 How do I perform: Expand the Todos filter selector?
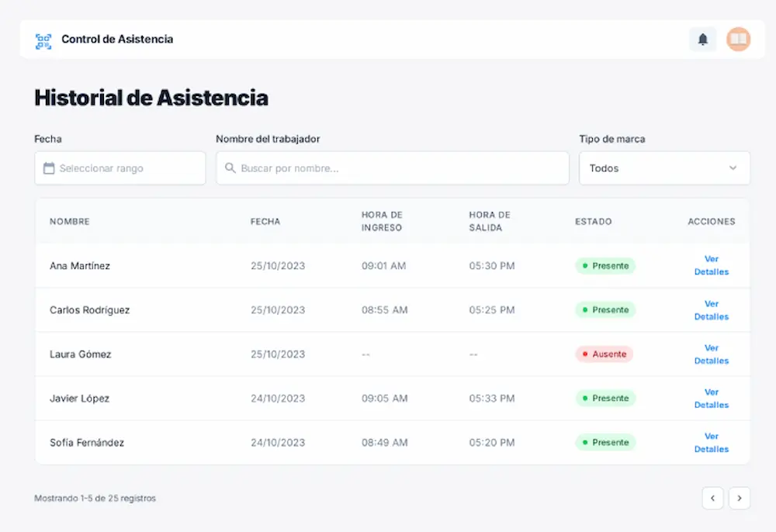pos(664,168)
